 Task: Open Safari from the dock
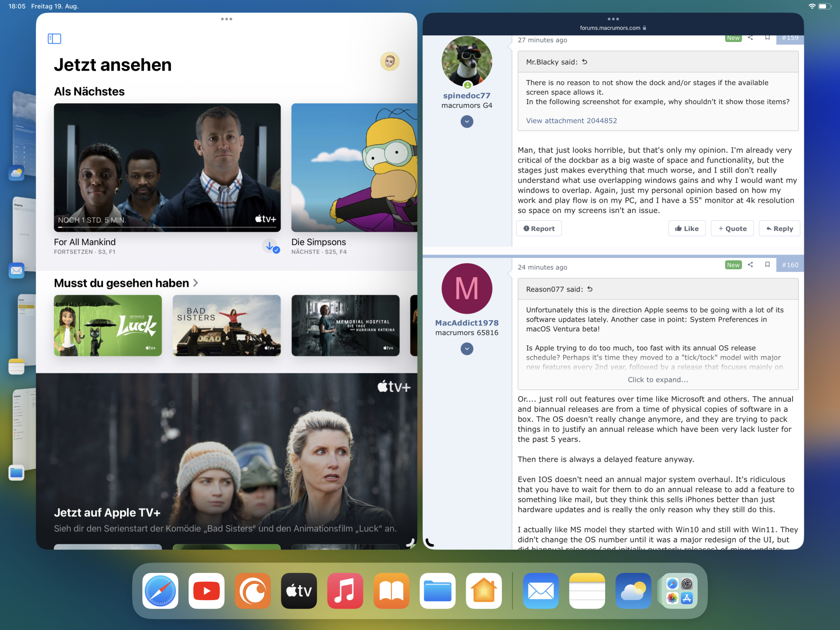click(160, 591)
